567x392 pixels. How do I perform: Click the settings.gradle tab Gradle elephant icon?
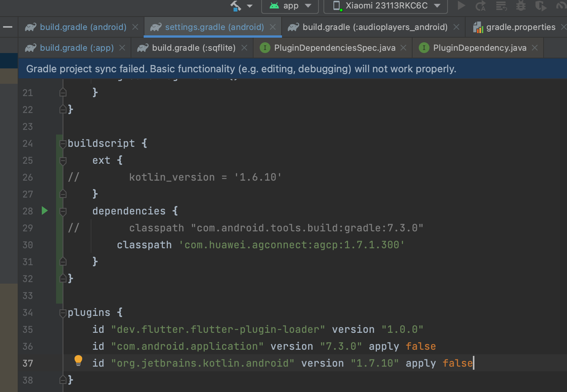click(156, 27)
